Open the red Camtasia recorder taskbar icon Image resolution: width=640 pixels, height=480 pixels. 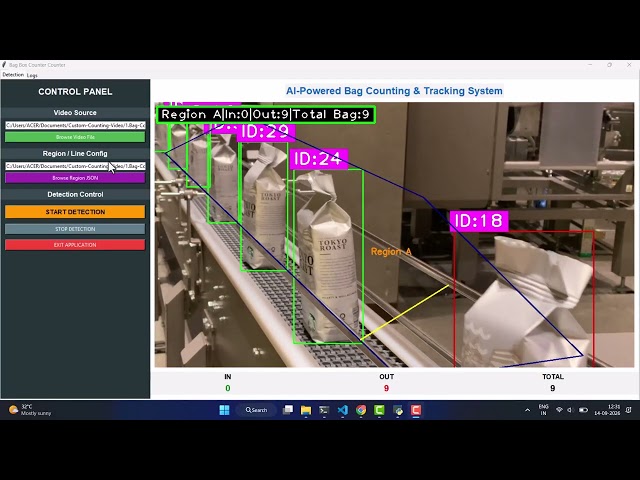click(x=416, y=410)
